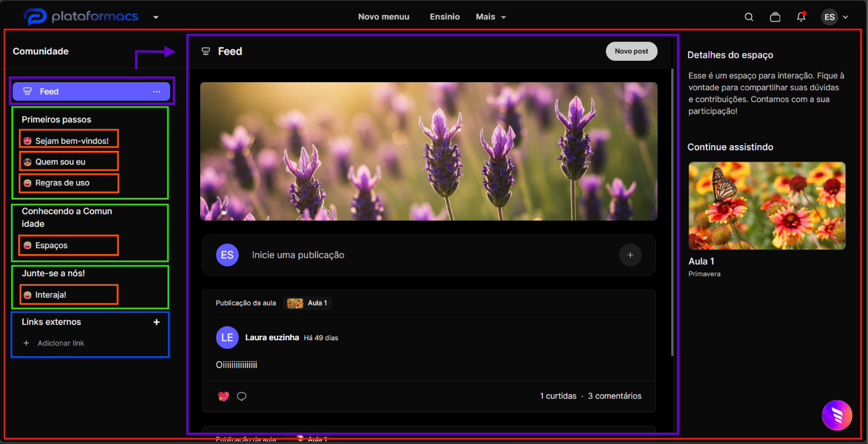
Task: Open the search magnifier icon
Action: [x=749, y=17]
